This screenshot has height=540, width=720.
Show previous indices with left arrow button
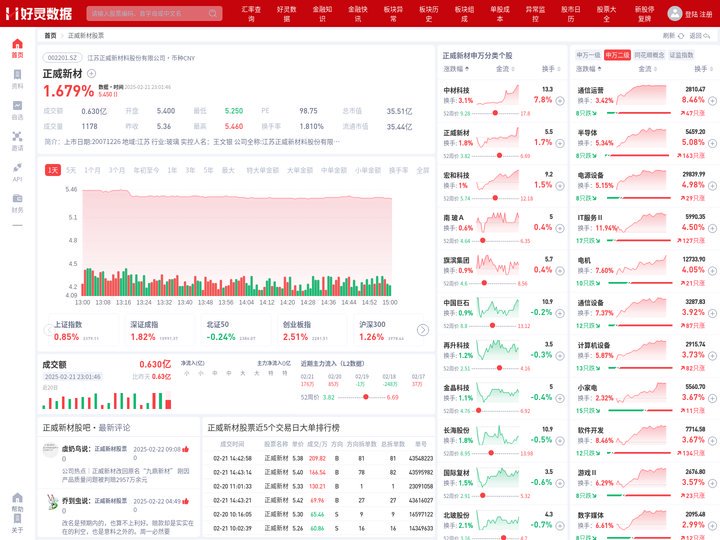click(48, 330)
